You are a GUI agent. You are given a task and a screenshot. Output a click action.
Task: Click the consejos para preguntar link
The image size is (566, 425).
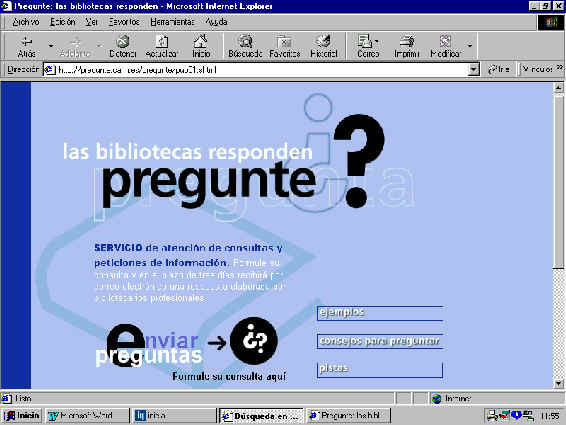point(380,341)
